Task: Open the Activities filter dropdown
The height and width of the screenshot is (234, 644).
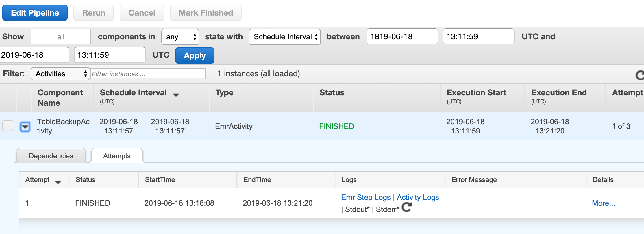Action: [60, 74]
